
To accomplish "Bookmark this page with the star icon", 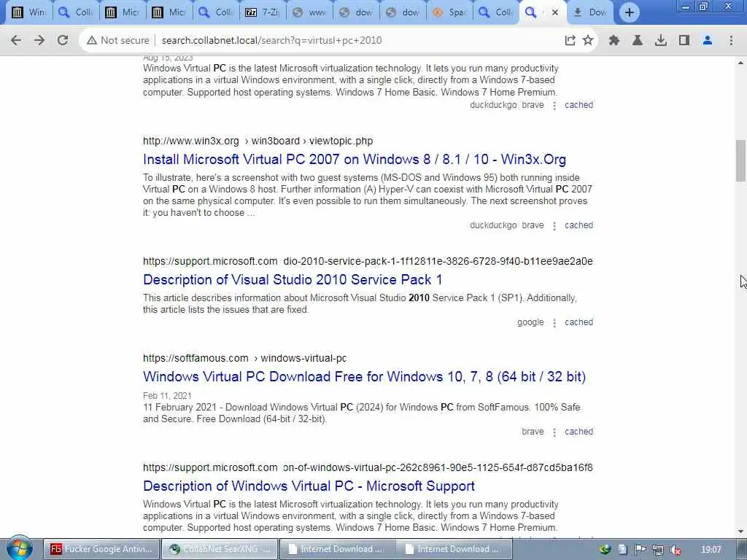I will click(x=588, y=41).
